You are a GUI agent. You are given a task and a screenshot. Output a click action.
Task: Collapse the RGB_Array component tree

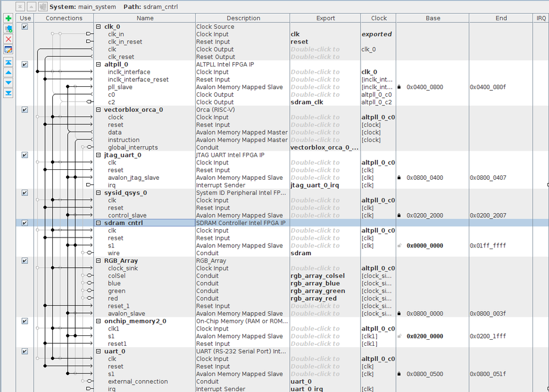[x=98, y=261]
